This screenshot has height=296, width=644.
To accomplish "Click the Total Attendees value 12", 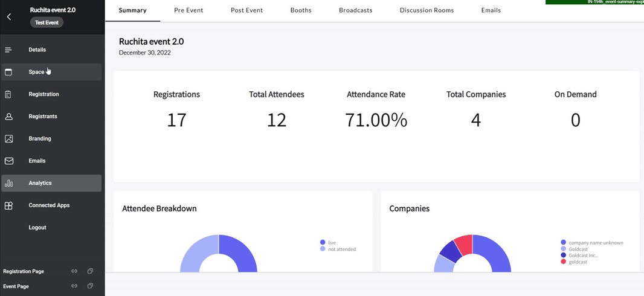I will point(277,120).
